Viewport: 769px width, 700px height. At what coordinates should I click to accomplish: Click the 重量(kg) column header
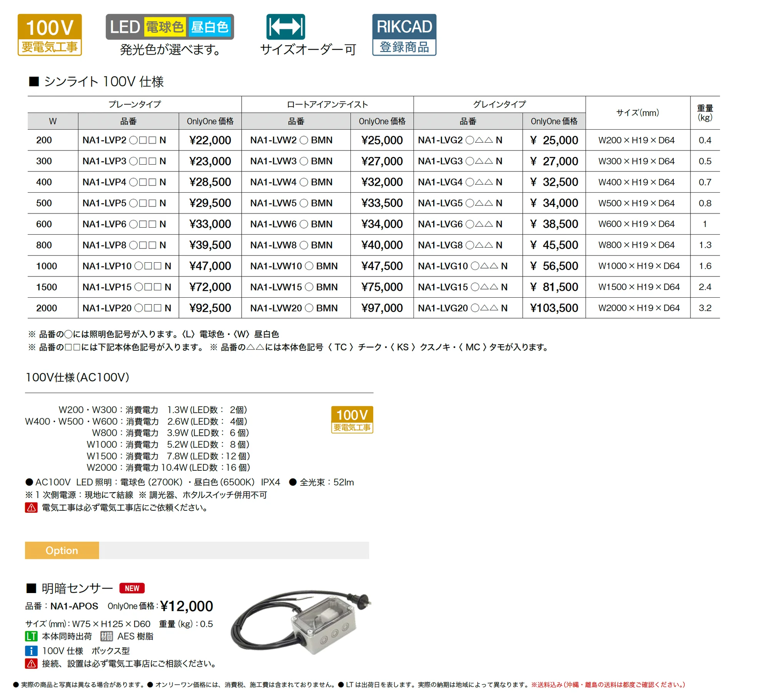(705, 113)
